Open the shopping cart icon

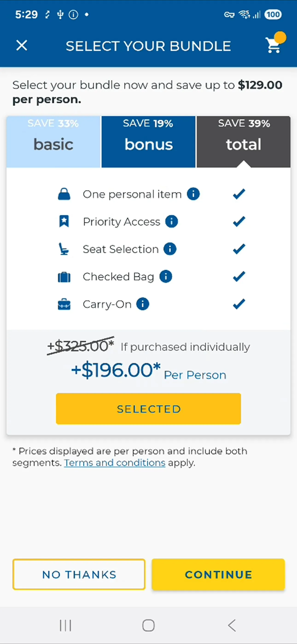(x=274, y=46)
